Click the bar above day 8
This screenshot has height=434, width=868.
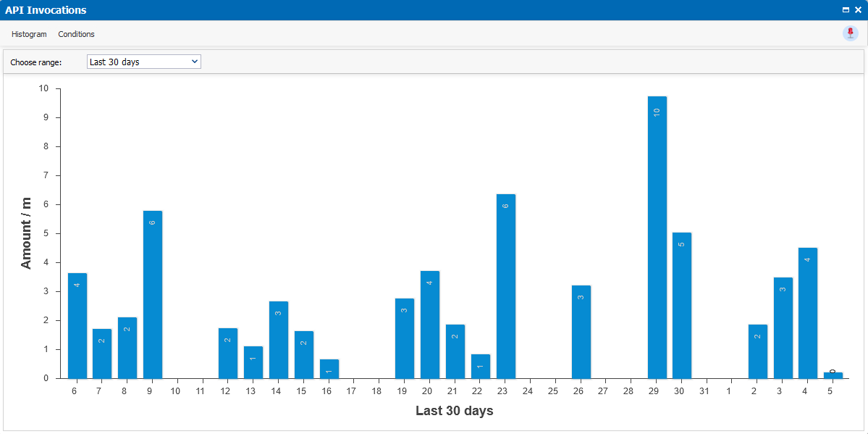pos(127,348)
